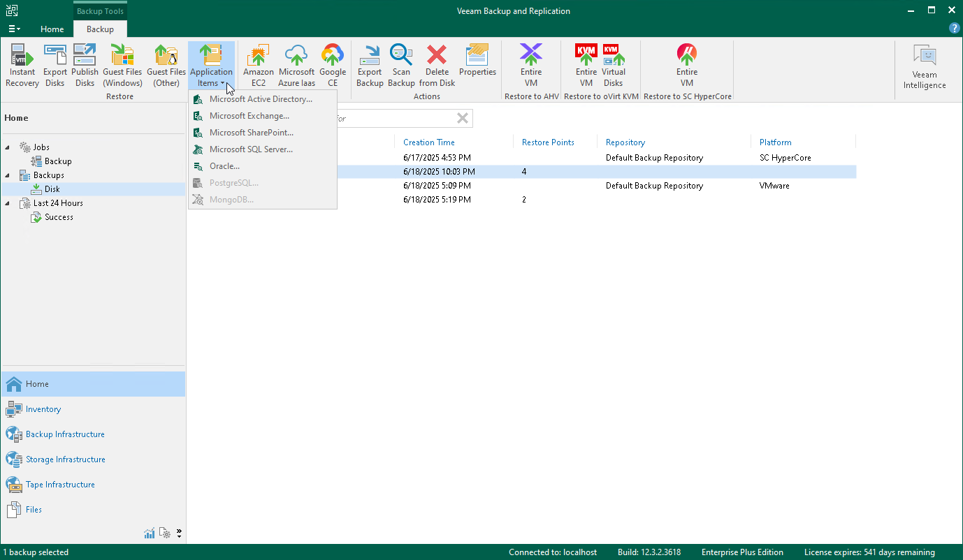
Task: Select the row created 6/18/2025 5:09 PM
Action: point(596,186)
